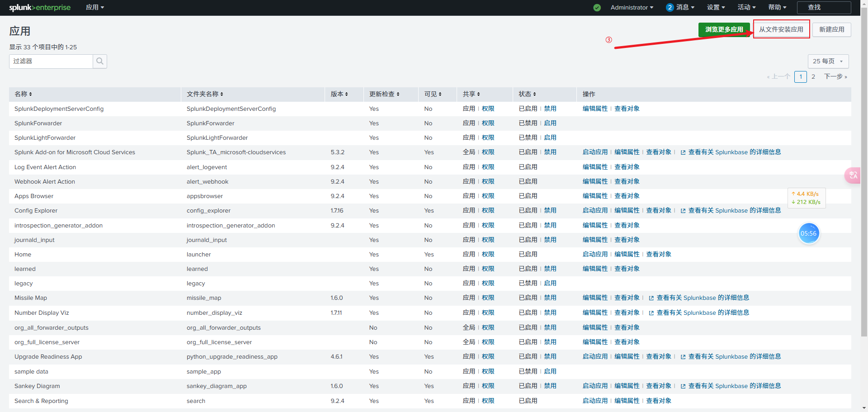
Task: Enable legacy app via 启用 link
Action: (x=550, y=284)
